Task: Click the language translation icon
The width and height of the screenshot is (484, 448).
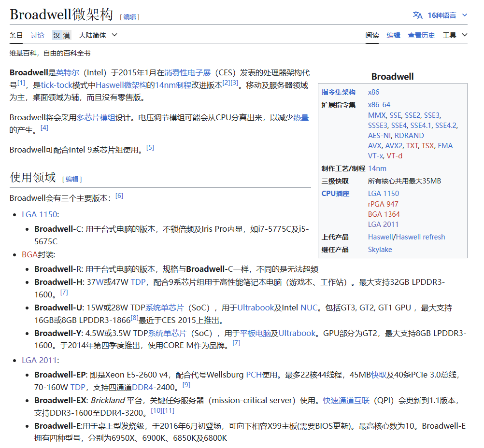Action: pos(417,15)
